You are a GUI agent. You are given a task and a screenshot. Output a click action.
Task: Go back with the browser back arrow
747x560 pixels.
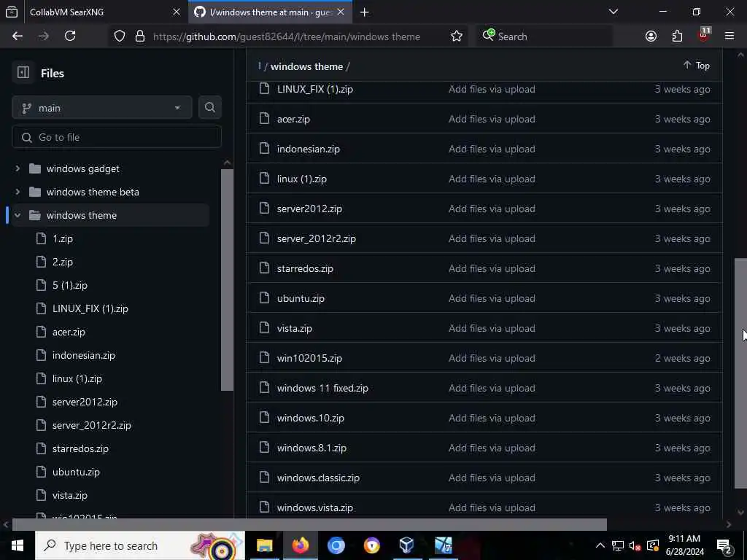(18, 36)
